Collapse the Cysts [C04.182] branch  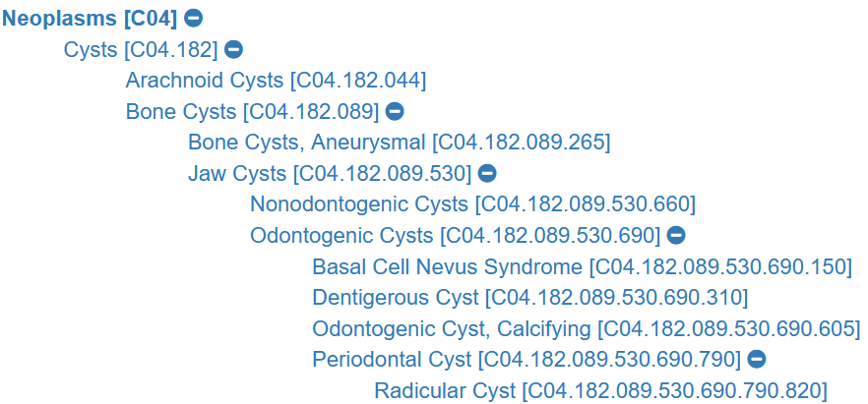(x=234, y=49)
